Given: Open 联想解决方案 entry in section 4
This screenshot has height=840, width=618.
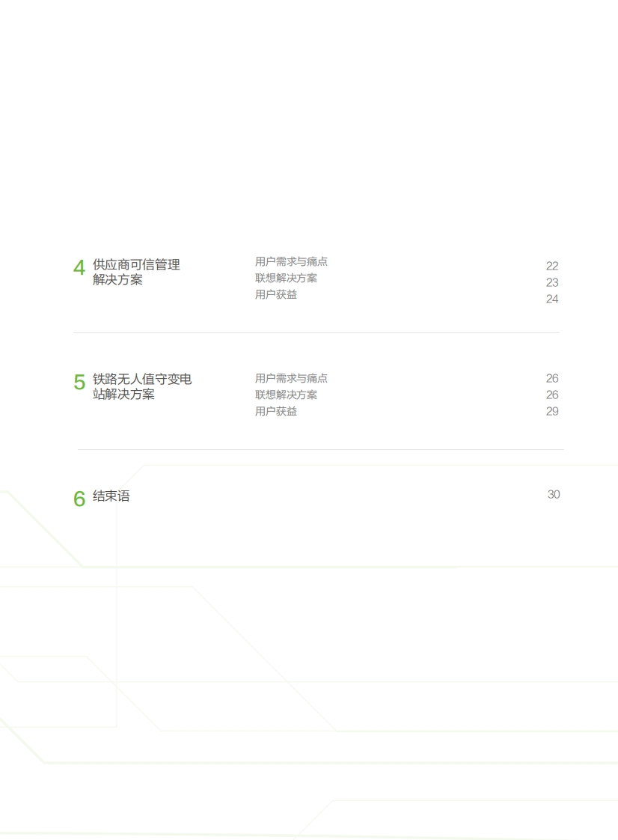Looking at the screenshot, I should (x=286, y=278).
